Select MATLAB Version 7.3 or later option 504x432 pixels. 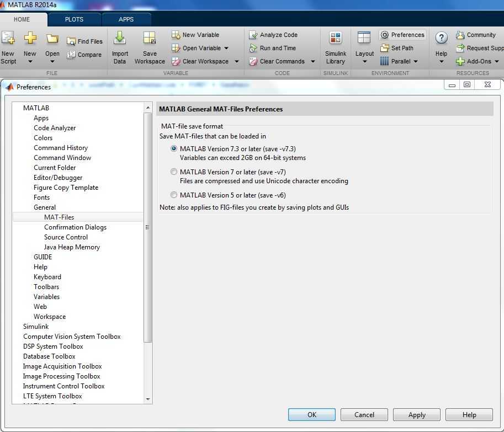[x=173, y=148]
